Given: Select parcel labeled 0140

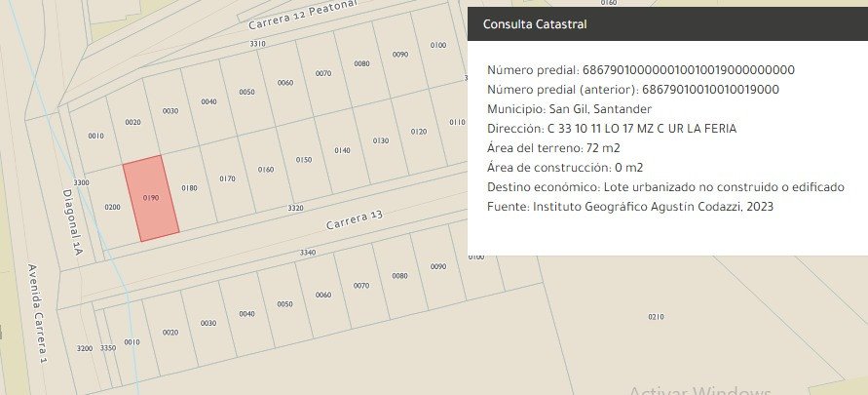Looking at the screenshot, I should (x=342, y=151).
